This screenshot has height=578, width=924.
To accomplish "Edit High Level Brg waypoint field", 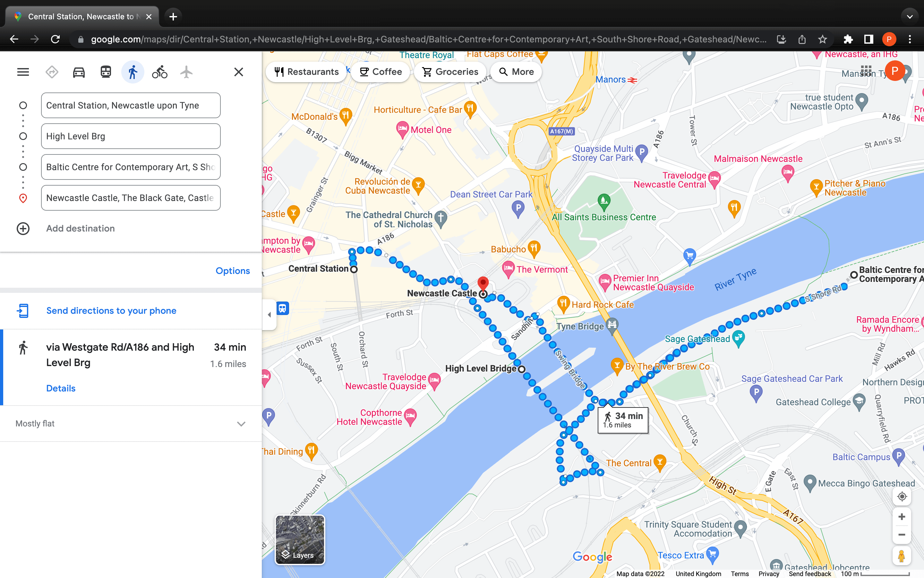I will tap(131, 136).
